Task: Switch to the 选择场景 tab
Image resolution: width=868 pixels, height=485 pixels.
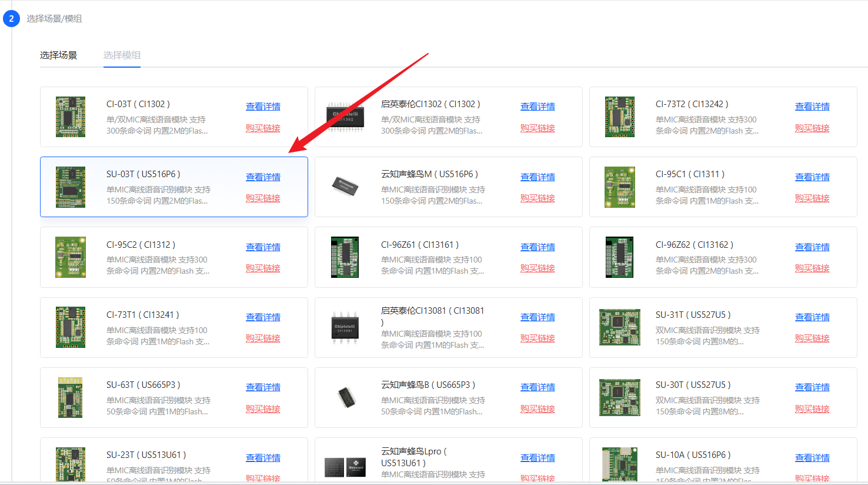Action: [59, 55]
